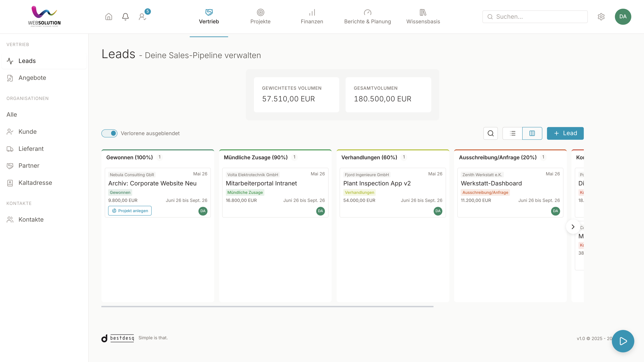Click Verhandlungen (60%) column header
The image size is (644, 362).
click(x=369, y=157)
